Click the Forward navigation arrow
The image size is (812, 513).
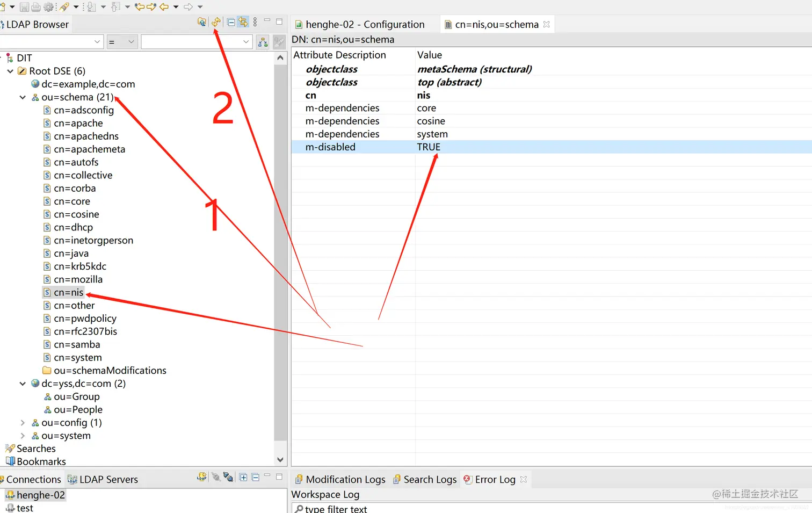188,7
